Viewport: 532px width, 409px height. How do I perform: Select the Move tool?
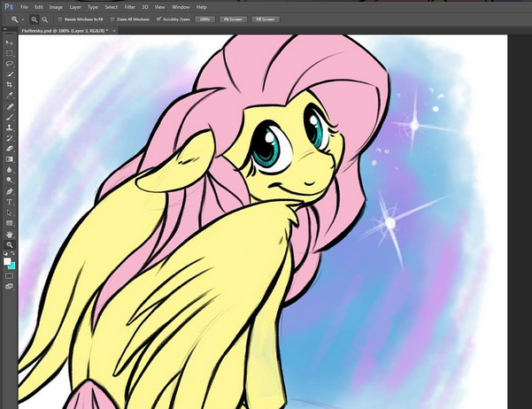tap(9, 42)
